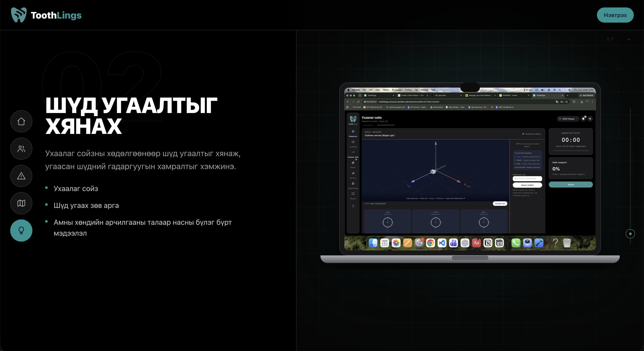The width and height of the screenshot is (644, 351).
Task: Expand the 2026 Намар semester dropdown
Action: (568, 119)
